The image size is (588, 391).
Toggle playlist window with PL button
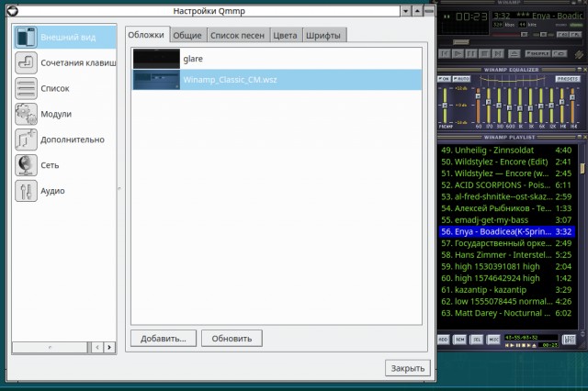point(576,35)
